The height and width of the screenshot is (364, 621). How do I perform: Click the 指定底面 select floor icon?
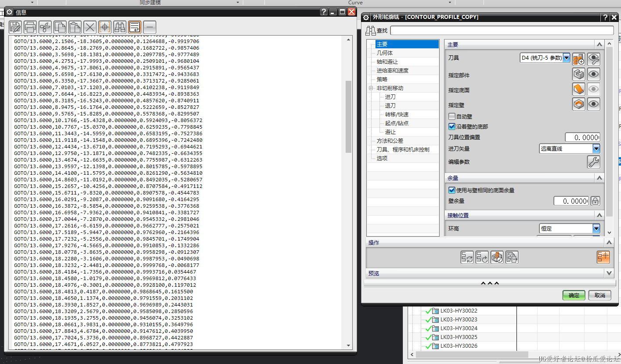point(578,89)
